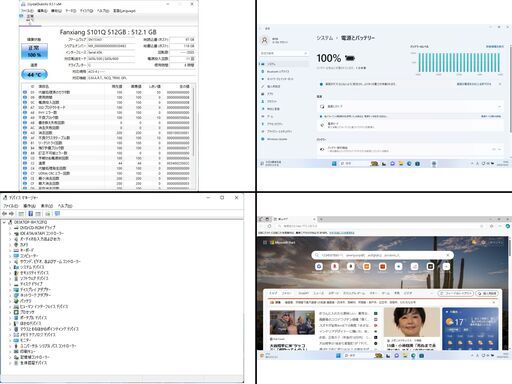The image size is (512, 384).
Task: Click the refresh icon in the Edge browser
Action: click(269, 226)
